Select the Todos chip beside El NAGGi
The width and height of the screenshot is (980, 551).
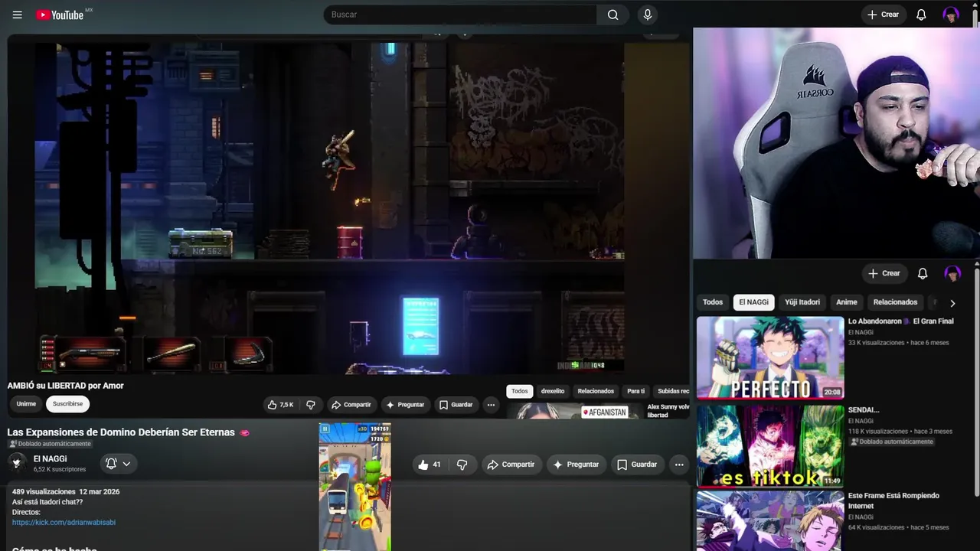point(713,302)
